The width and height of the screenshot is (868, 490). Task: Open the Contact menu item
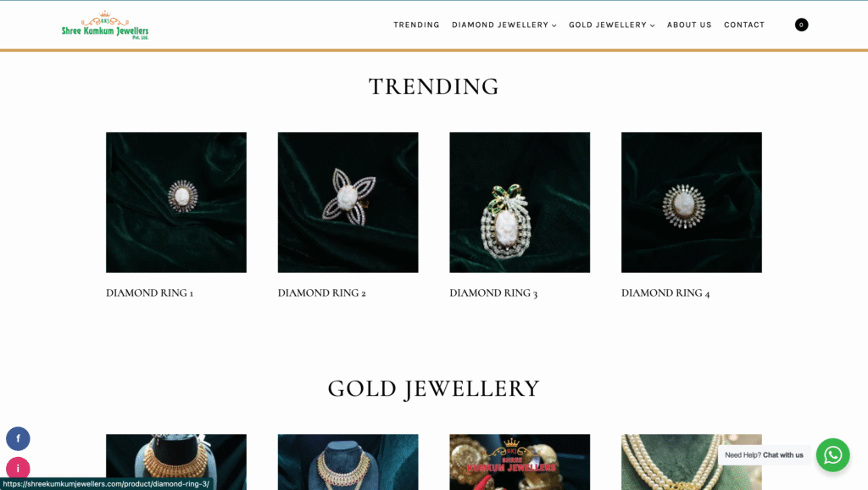coord(744,25)
